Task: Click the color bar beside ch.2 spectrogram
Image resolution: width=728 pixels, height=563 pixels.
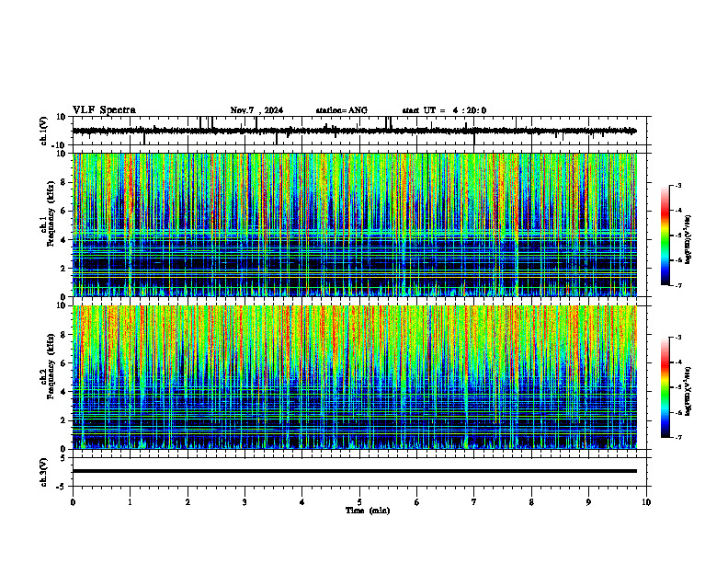Action: click(x=665, y=387)
